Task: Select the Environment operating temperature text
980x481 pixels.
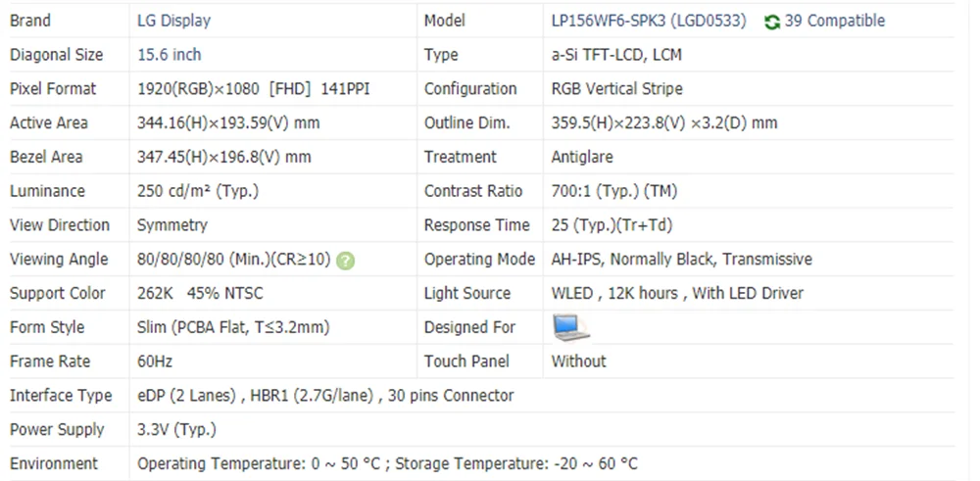Action: (387, 463)
